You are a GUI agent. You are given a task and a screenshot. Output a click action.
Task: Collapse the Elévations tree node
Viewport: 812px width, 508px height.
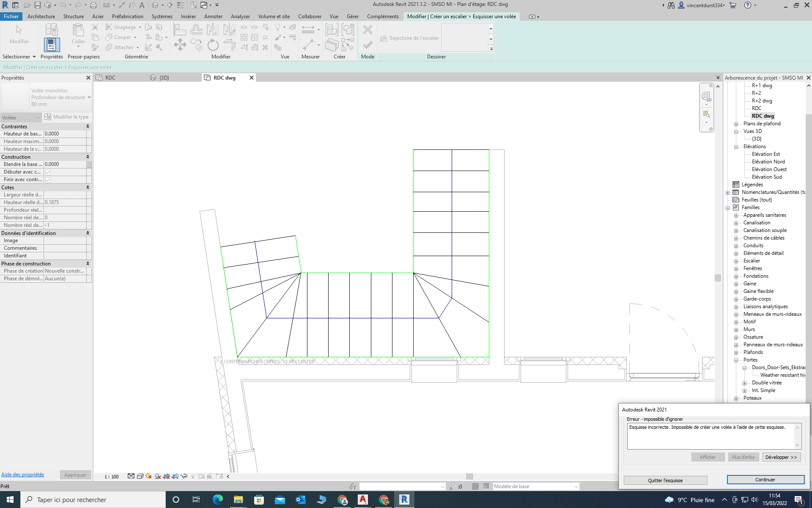pyautogui.click(x=736, y=147)
